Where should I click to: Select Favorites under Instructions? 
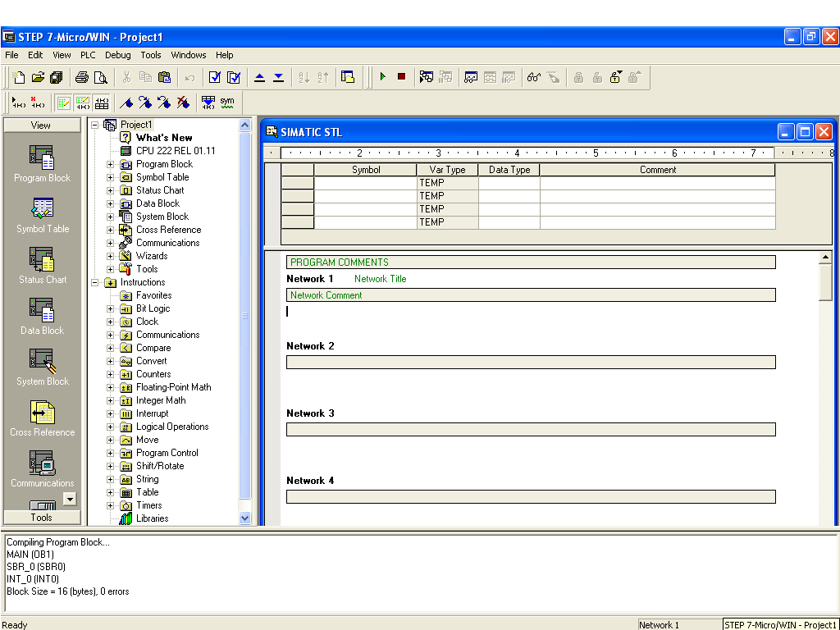tap(153, 295)
